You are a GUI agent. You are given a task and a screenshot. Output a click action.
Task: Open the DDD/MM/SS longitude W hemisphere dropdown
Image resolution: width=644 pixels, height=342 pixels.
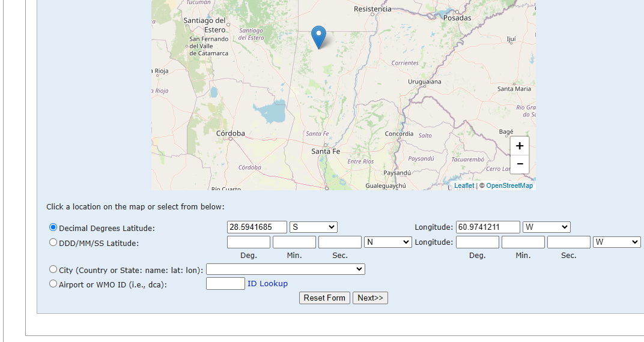(616, 242)
